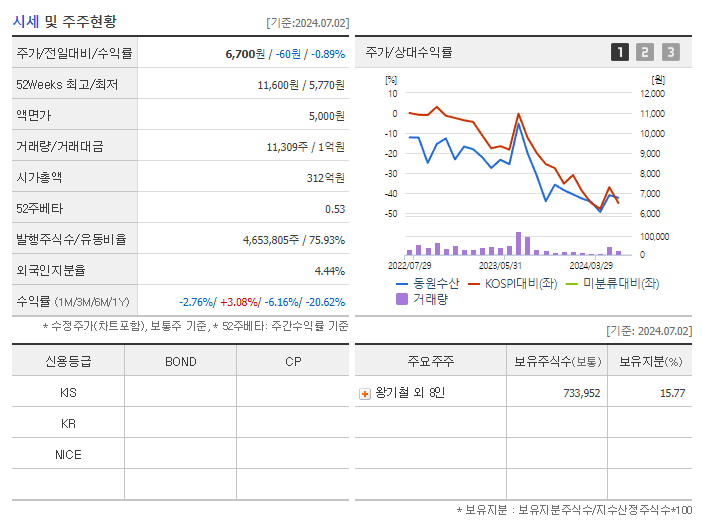Click the tallest purple volume bar
Image resolution: width=702 pixels, height=525 pixels.
pos(518,243)
